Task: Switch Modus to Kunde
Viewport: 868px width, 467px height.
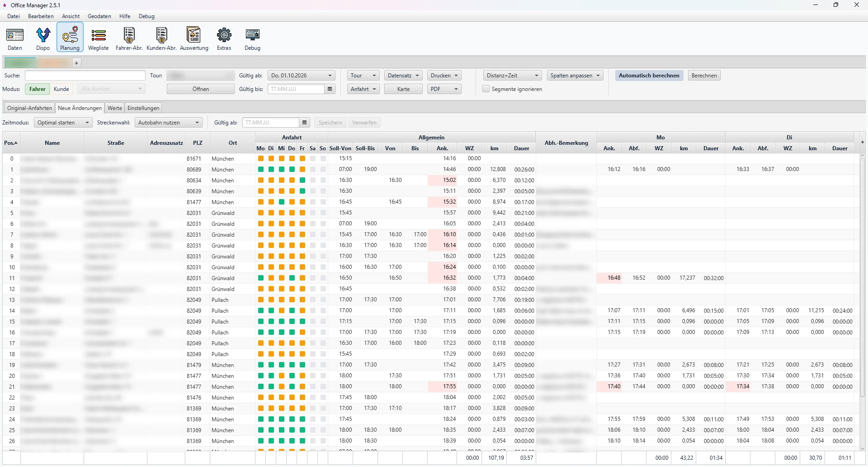Action: [61, 89]
